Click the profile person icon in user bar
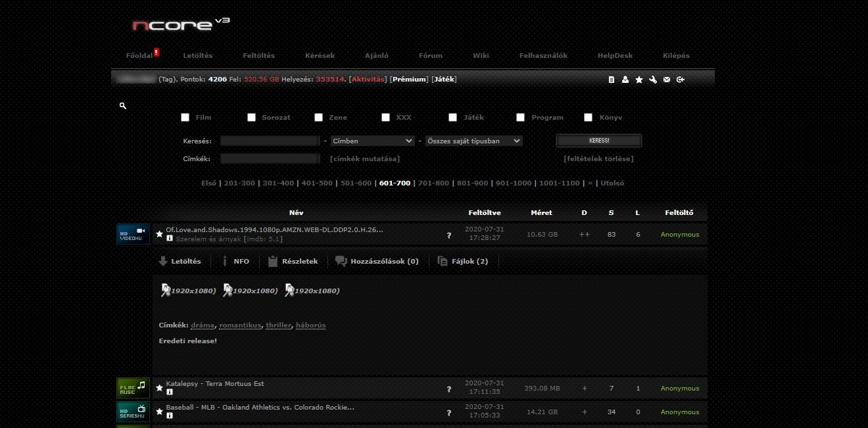 tap(625, 80)
